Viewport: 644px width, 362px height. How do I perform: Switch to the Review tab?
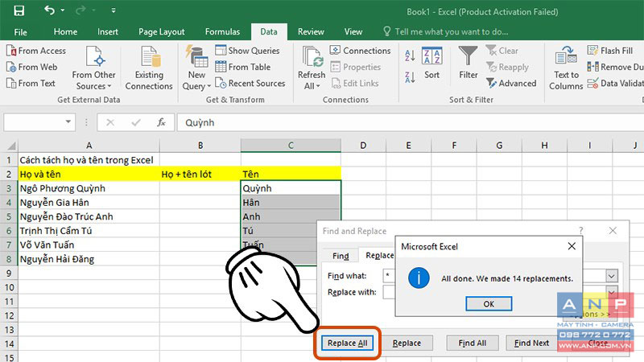[311, 31]
